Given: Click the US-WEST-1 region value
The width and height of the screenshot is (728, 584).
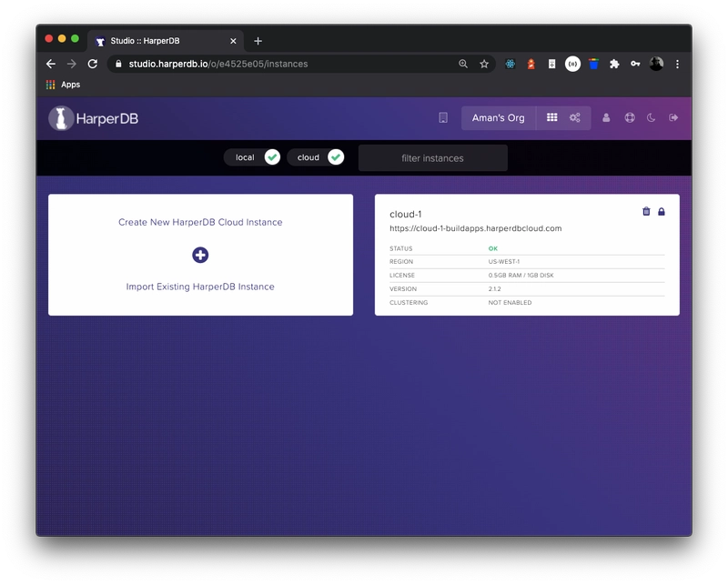Looking at the screenshot, I should [x=504, y=262].
